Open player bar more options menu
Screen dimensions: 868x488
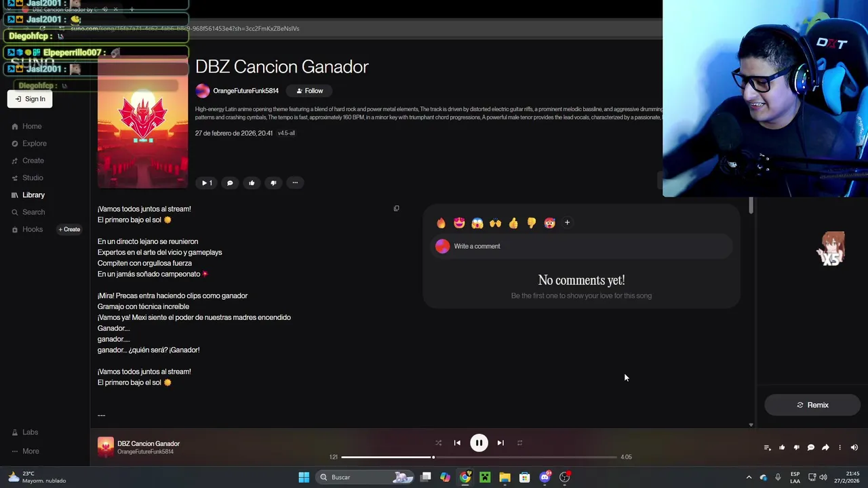tap(840, 447)
